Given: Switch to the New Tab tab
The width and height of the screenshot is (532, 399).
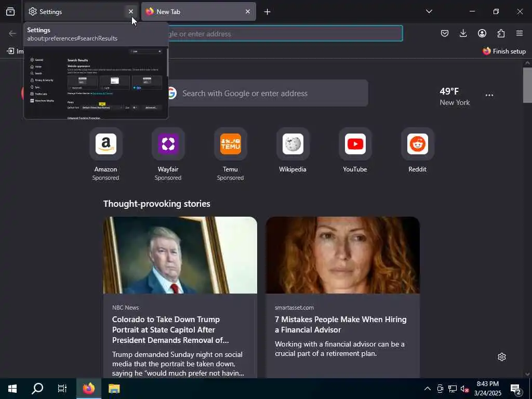Looking at the screenshot, I should (x=198, y=11).
